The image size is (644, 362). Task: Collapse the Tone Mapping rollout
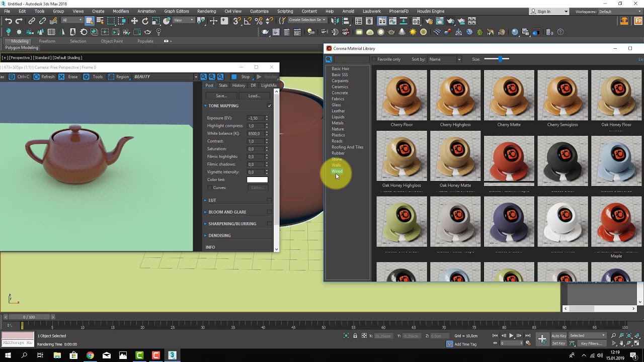point(206,106)
